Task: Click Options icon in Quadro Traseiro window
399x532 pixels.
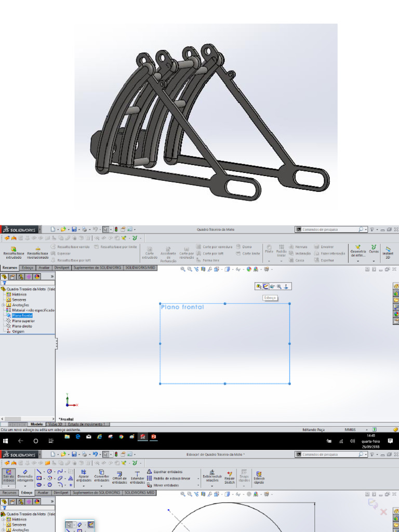Action: coord(129,229)
